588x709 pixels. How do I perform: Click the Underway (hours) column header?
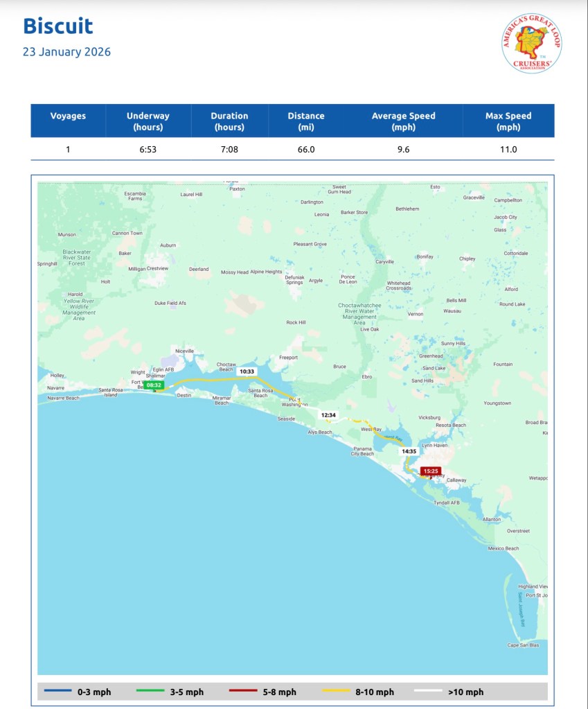pyautogui.click(x=148, y=121)
